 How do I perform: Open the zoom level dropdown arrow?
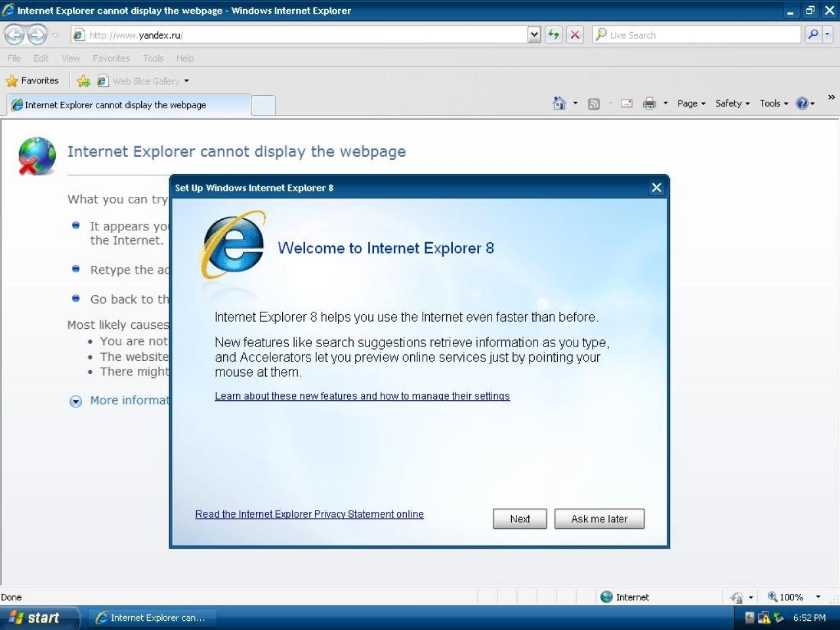(818, 597)
